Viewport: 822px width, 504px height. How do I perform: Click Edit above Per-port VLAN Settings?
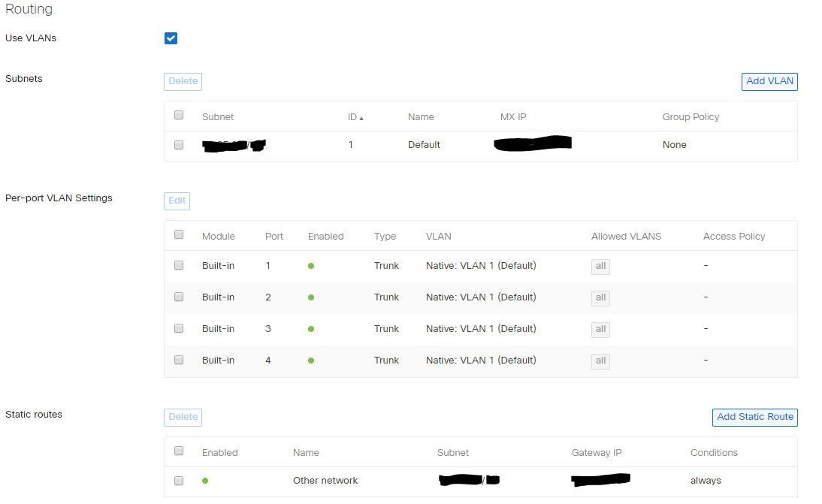click(177, 201)
